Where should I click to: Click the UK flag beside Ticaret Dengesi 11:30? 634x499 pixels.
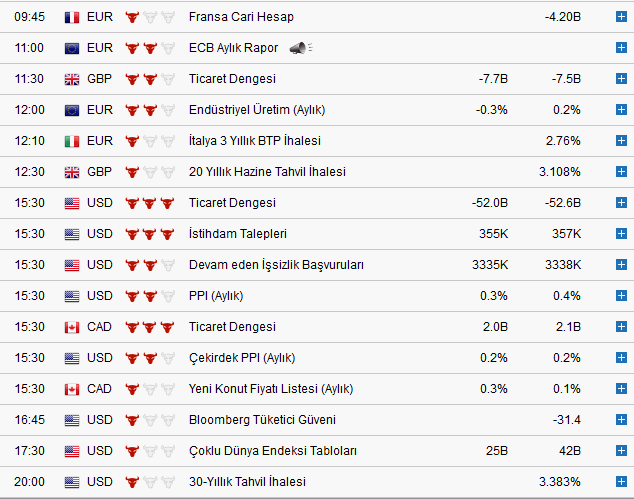pyautogui.click(x=71, y=79)
